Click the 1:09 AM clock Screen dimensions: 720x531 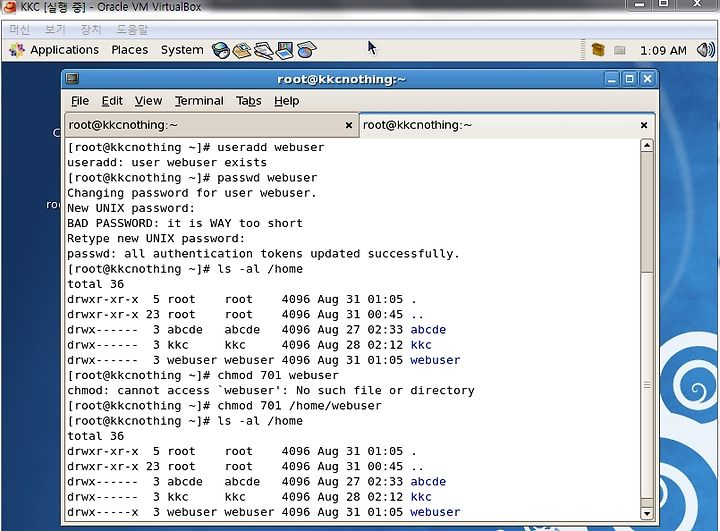tap(663, 51)
